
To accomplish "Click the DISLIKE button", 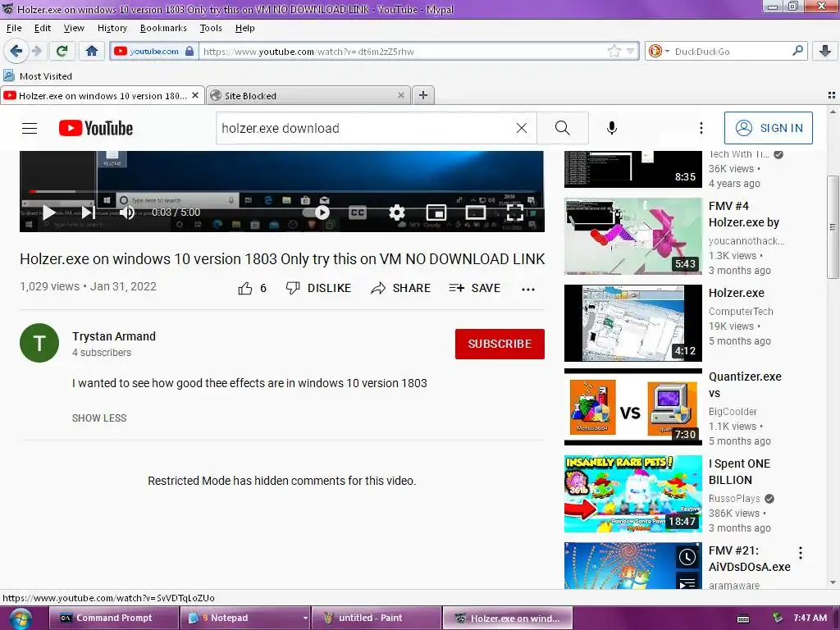I will (318, 288).
